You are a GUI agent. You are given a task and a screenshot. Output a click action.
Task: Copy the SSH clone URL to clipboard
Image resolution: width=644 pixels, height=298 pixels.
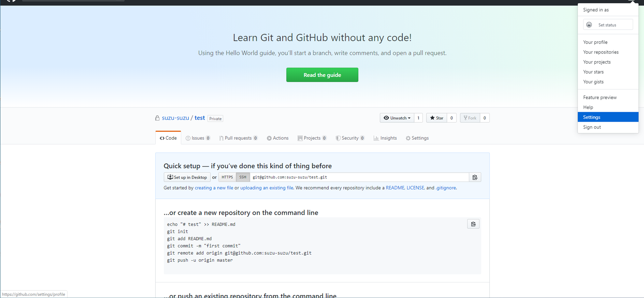pyautogui.click(x=475, y=177)
